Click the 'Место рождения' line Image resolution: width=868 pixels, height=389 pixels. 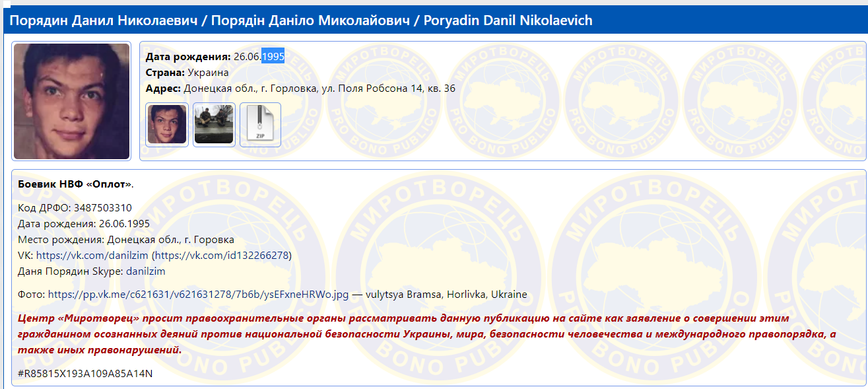tap(126, 240)
